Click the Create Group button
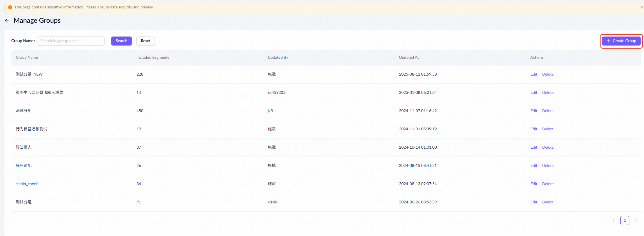The height and width of the screenshot is (236, 644). pos(621,41)
